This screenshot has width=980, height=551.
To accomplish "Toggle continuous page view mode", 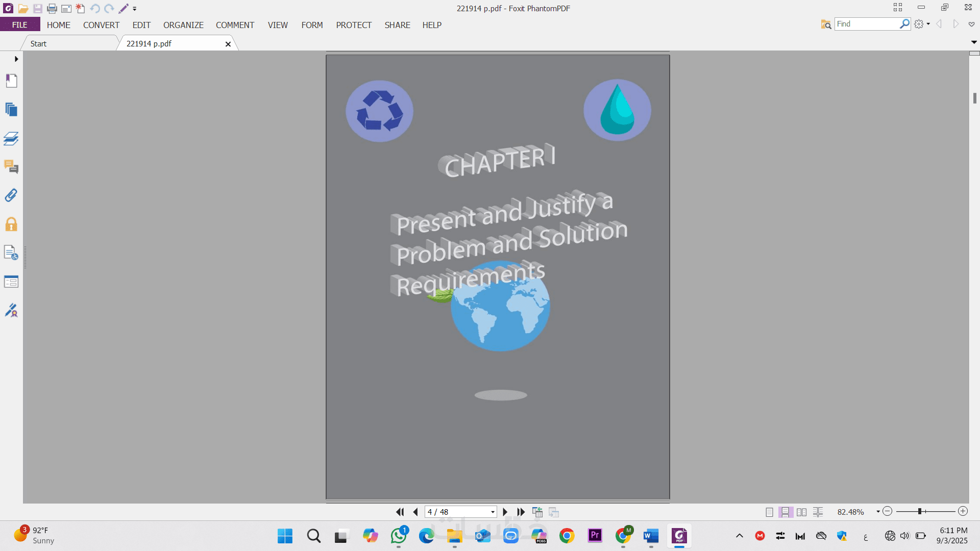I will (786, 512).
